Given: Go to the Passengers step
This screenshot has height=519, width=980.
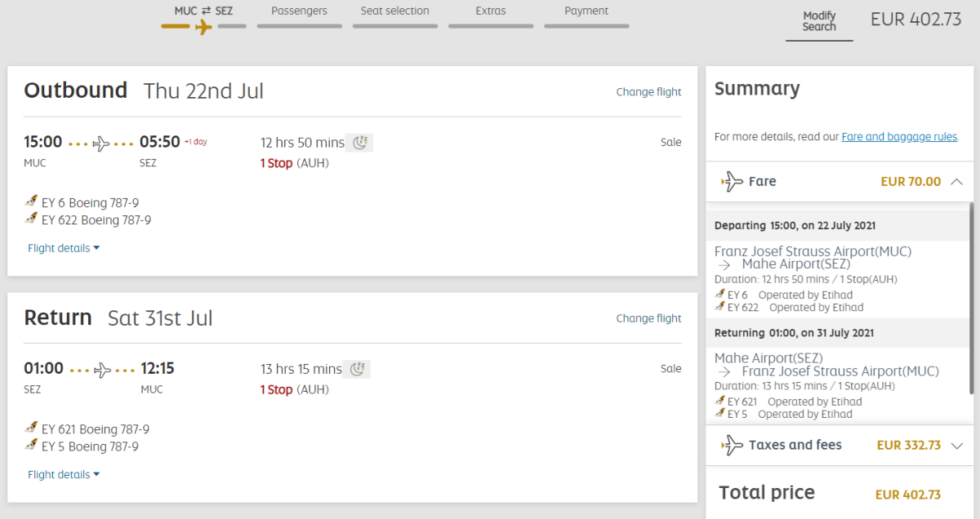Looking at the screenshot, I should click(x=299, y=11).
